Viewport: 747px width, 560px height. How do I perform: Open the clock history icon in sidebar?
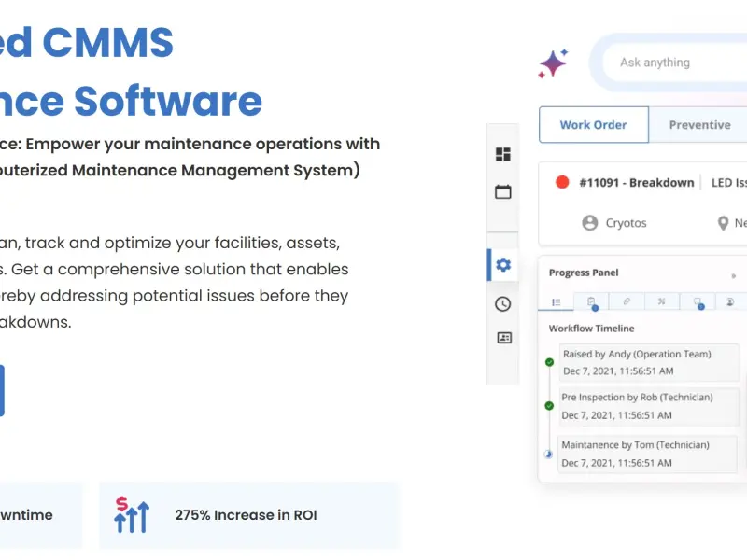[x=503, y=304]
